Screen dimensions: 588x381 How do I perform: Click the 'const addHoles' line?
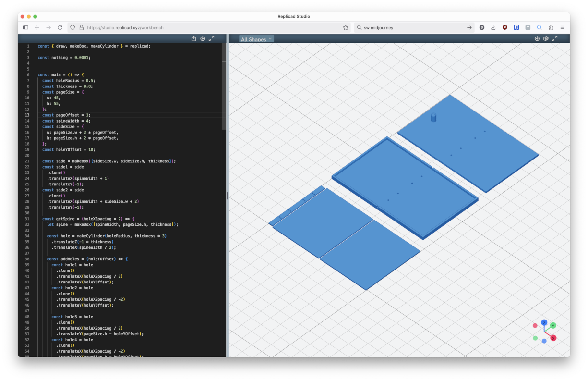point(87,259)
